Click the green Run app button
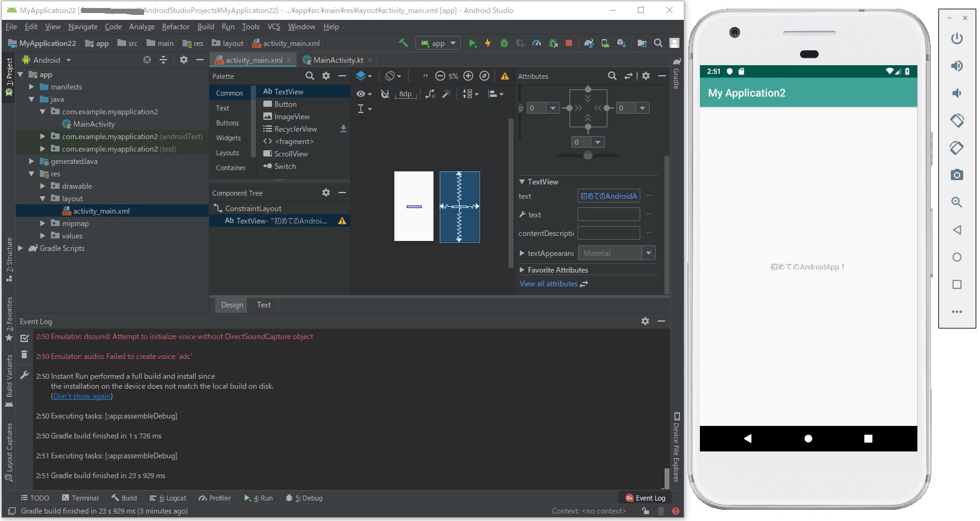The width and height of the screenshot is (980, 521). coord(473,43)
